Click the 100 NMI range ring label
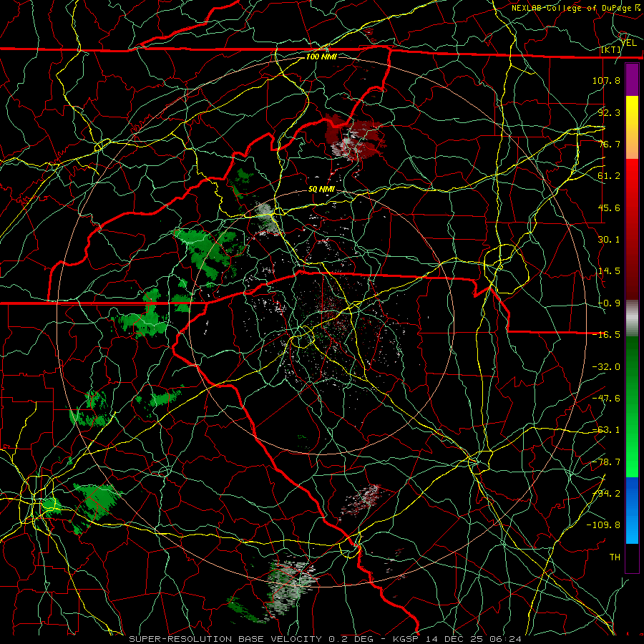This screenshot has height=644, width=644. pyautogui.click(x=321, y=57)
